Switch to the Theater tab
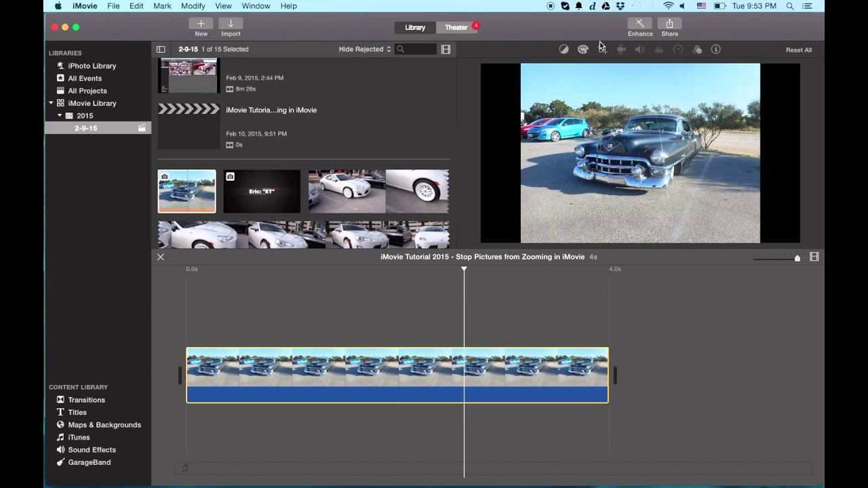Screen dimensions: 868x488 [x=456, y=28]
